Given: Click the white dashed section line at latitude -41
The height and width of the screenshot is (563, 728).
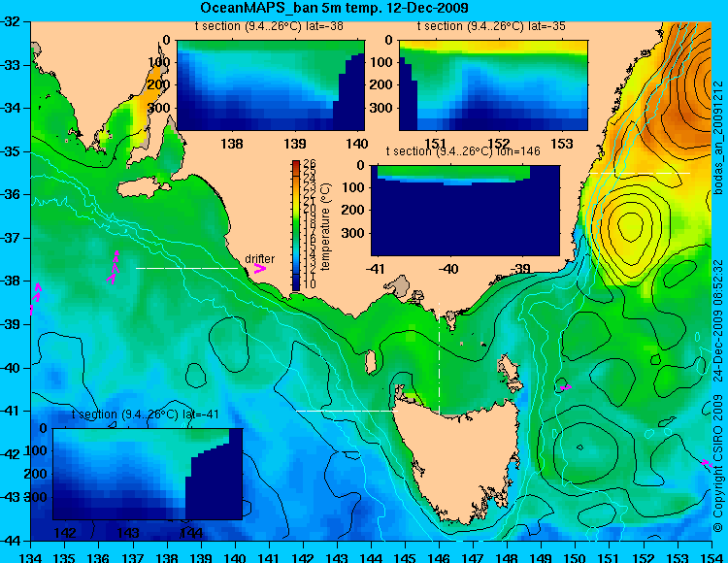Looking at the screenshot, I should pyautogui.click(x=347, y=411).
